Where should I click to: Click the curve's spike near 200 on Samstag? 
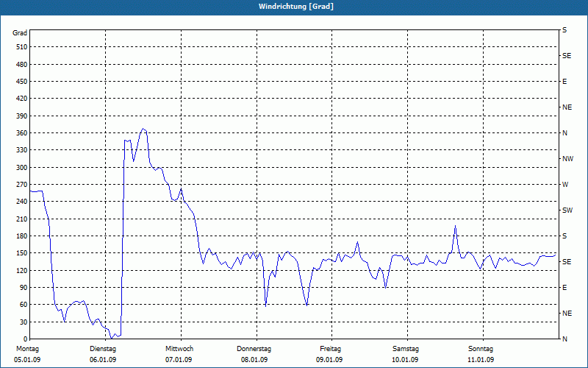tap(455, 226)
